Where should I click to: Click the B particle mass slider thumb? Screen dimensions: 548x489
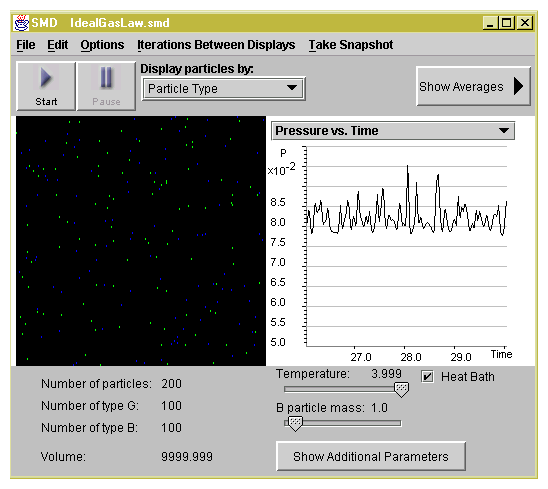click(x=295, y=424)
